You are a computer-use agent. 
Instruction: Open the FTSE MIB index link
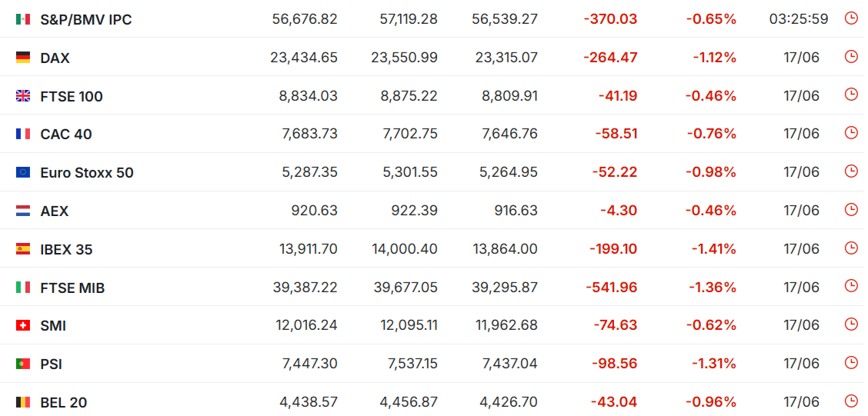pyautogui.click(x=72, y=288)
